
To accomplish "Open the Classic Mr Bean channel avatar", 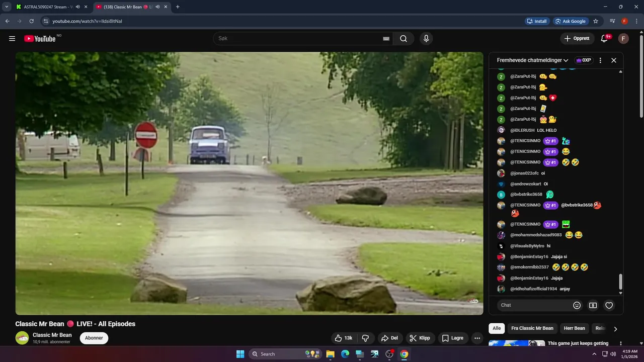I will tap(22, 338).
